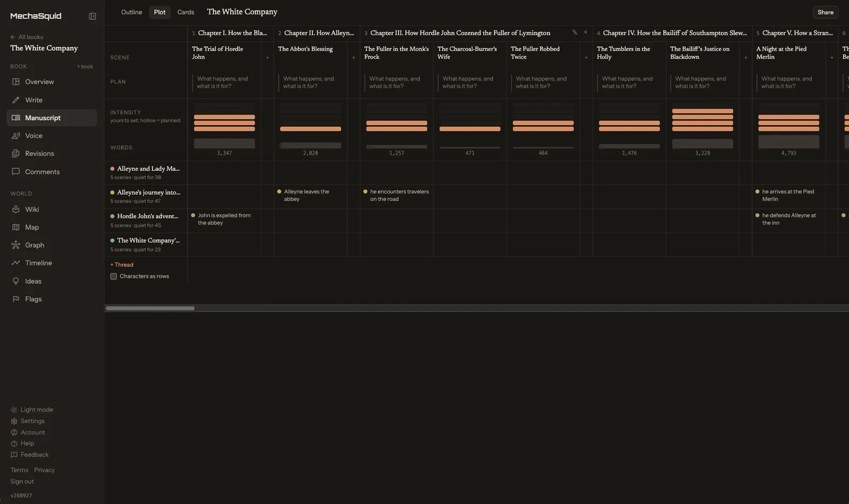Select Manuscript in the sidebar
849x504 pixels.
pyautogui.click(x=51, y=118)
